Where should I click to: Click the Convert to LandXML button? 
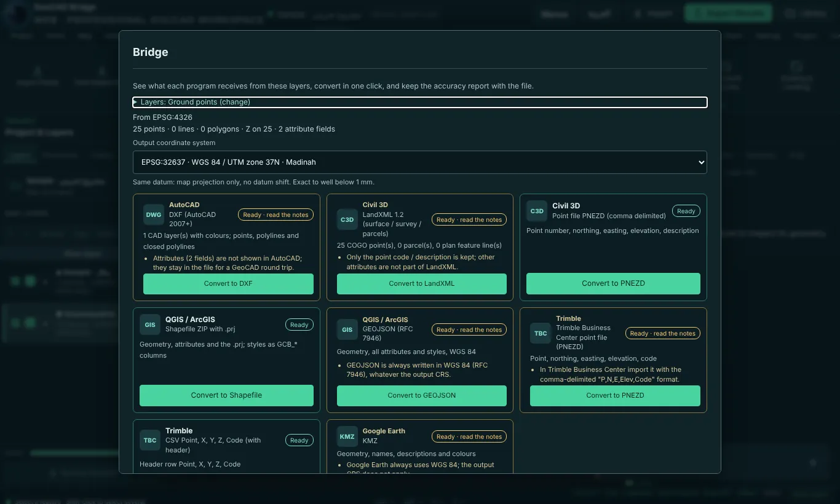coord(422,284)
